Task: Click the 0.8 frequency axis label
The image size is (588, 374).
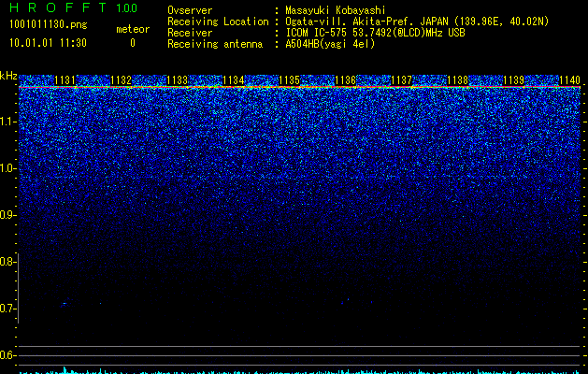Action: pyautogui.click(x=7, y=262)
